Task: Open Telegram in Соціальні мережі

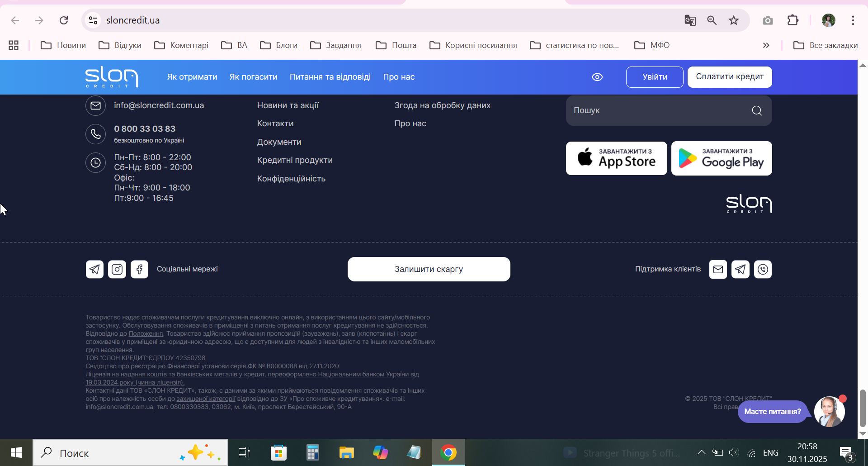Action: pyautogui.click(x=94, y=269)
